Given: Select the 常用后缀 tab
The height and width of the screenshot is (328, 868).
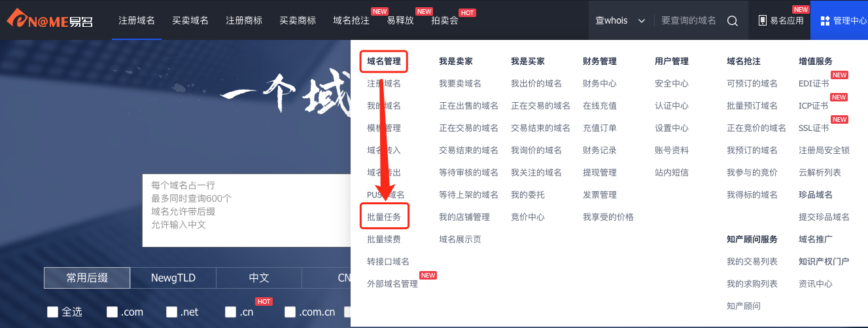Looking at the screenshot, I should tap(87, 278).
